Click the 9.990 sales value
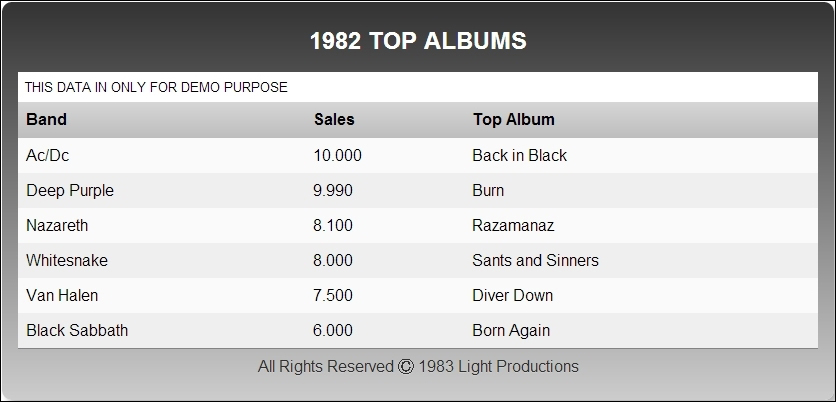836x402 pixels. click(x=333, y=191)
